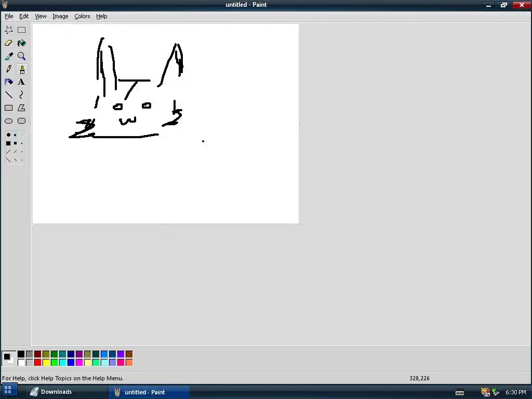
Task: Open the File menu
Action: click(9, 16)
